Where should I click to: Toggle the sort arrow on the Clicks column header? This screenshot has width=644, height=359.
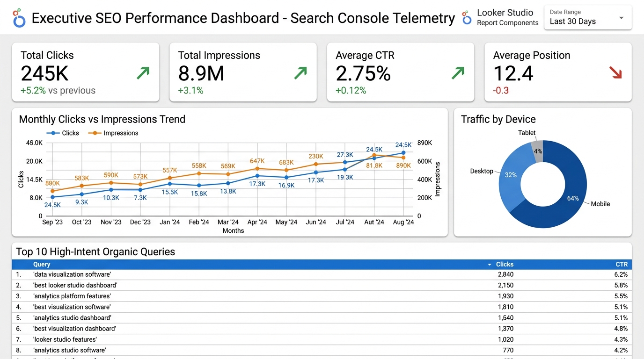click(490, 265)
